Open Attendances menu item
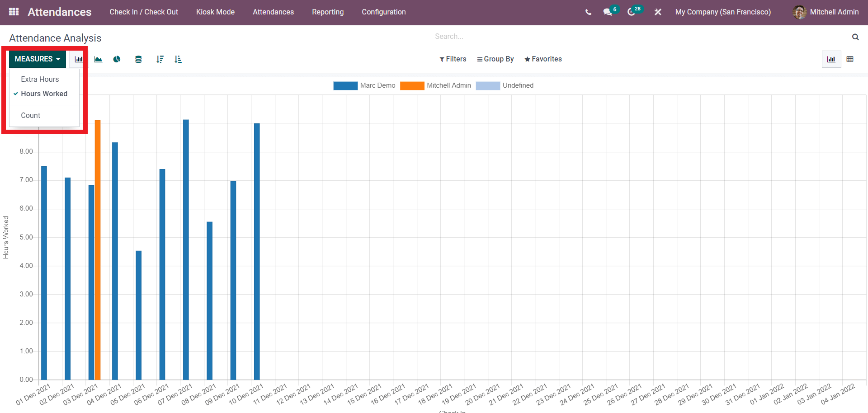Viewport: 868px width, 413px height. click(x=273, y=12)
